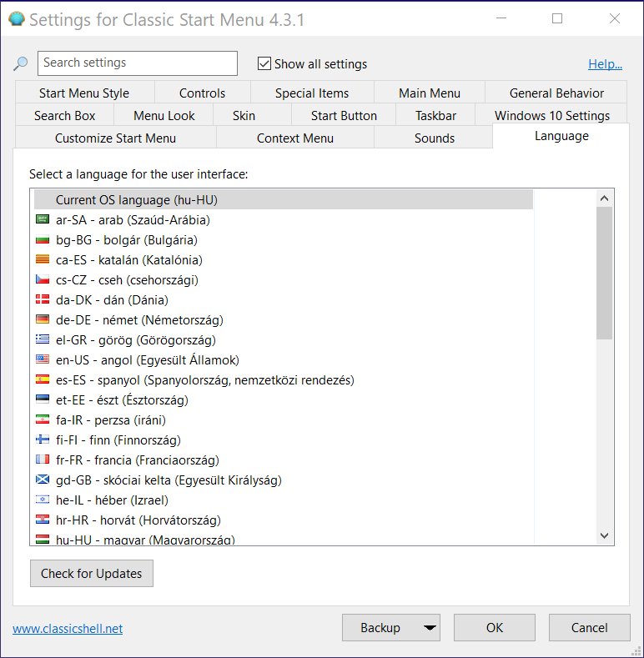The width and height of the screenshot is (644, 658).
Task: Click the United States flag icon
Action: pos(43,359)
